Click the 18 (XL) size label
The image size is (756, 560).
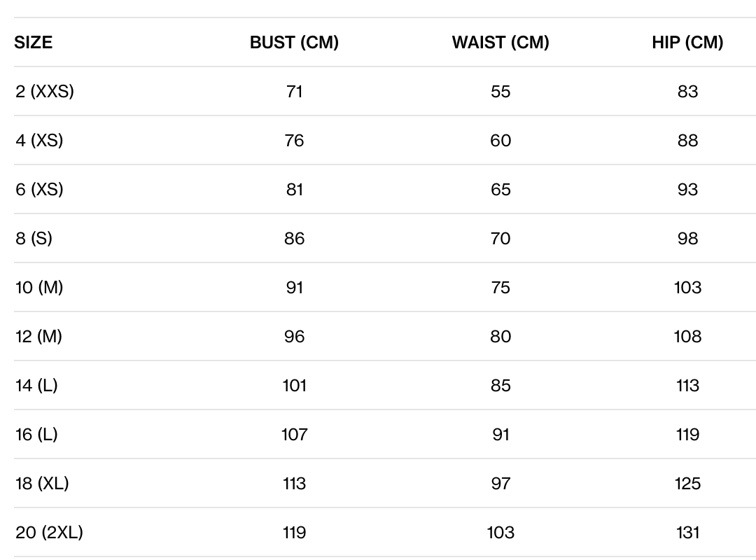point(42,484)
